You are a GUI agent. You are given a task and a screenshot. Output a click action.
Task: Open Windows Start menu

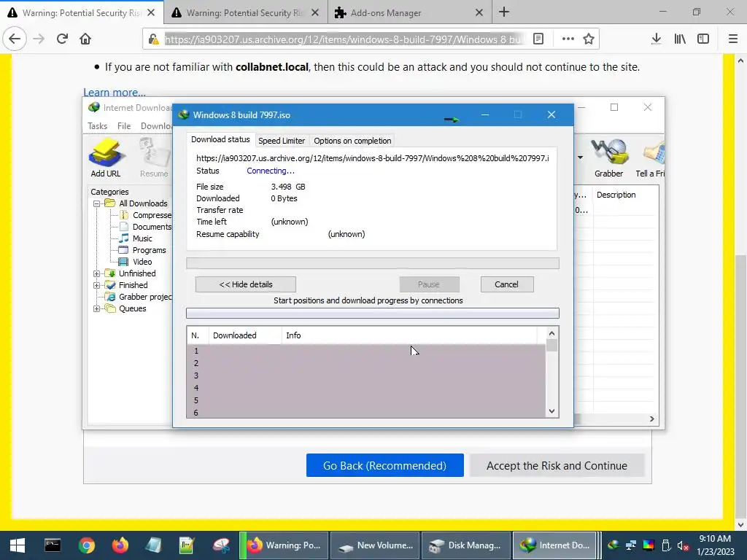(x=18, y=545)
